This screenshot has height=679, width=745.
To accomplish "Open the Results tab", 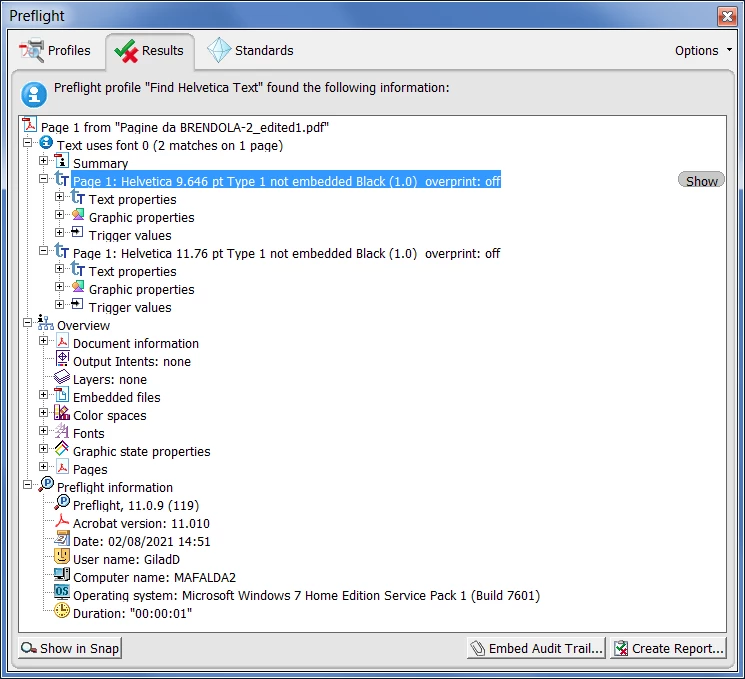I will [149, 50].
